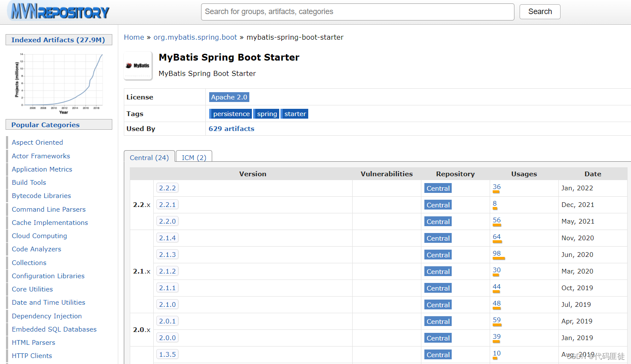This screenshot has width=631, height=364.
Task: Open version 2.1.2
Action: [x=167, y=271]
